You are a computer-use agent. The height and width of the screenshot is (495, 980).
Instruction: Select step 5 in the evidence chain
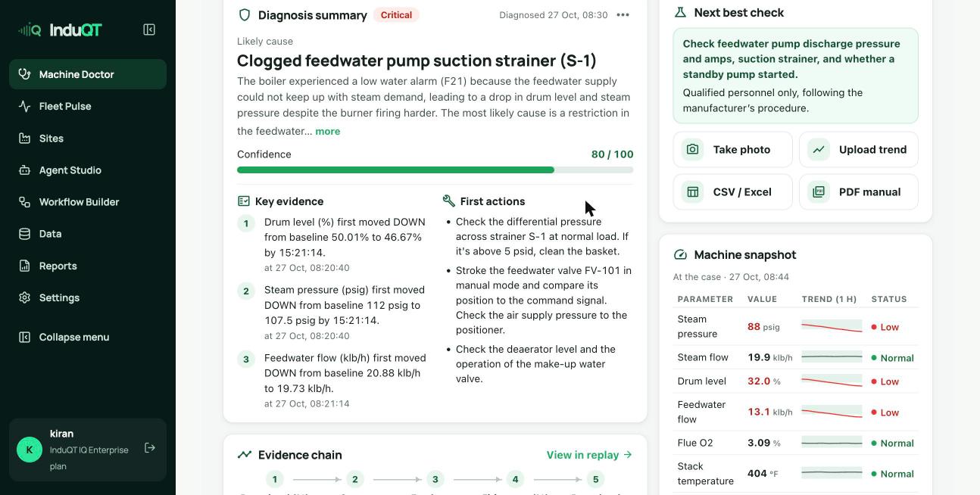point(596,479)
